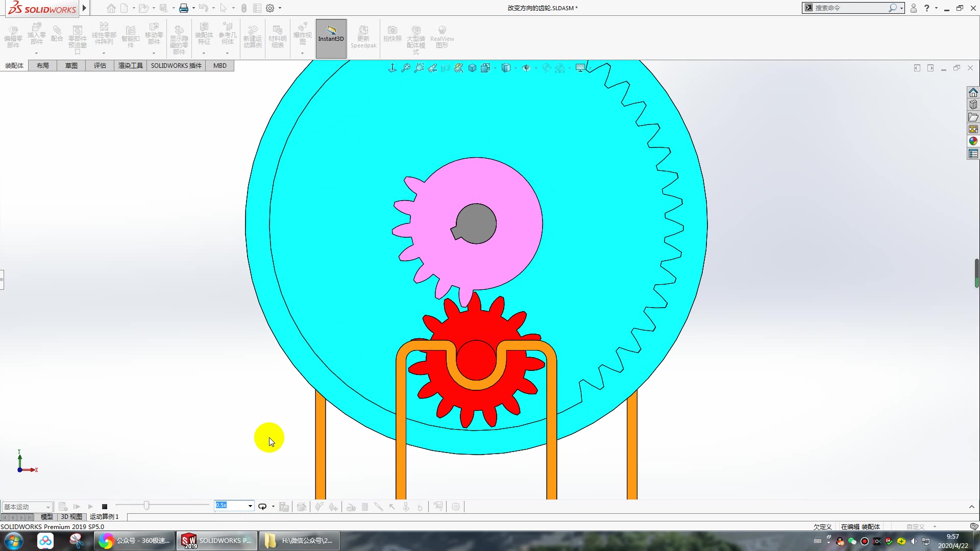Expand the Hide/Show Items eye dropdown arrow
Screen dimensions: 980x551
tap(536, 68)
